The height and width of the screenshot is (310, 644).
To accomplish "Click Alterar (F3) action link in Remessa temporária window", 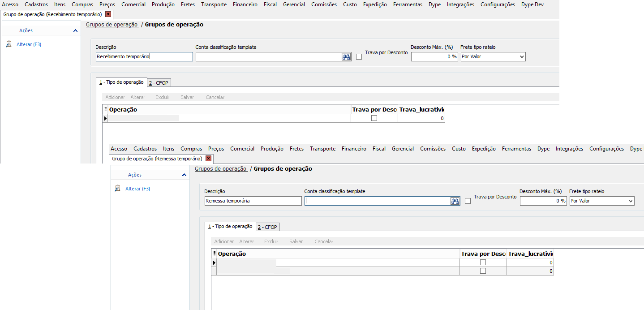I will click(x=138, y=189).
